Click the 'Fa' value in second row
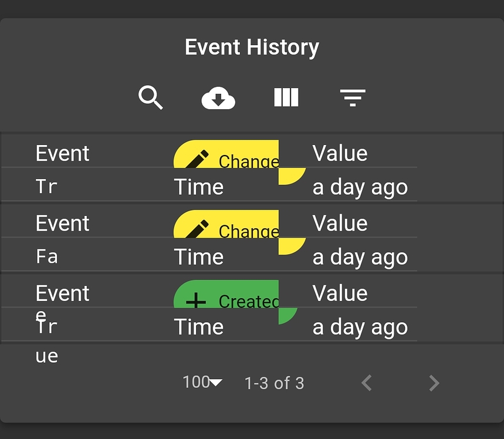 [x=46, y=257]
